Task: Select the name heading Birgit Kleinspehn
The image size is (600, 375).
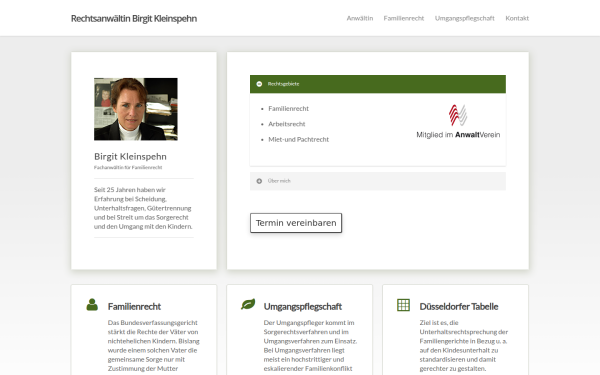Action: [130, 157]
